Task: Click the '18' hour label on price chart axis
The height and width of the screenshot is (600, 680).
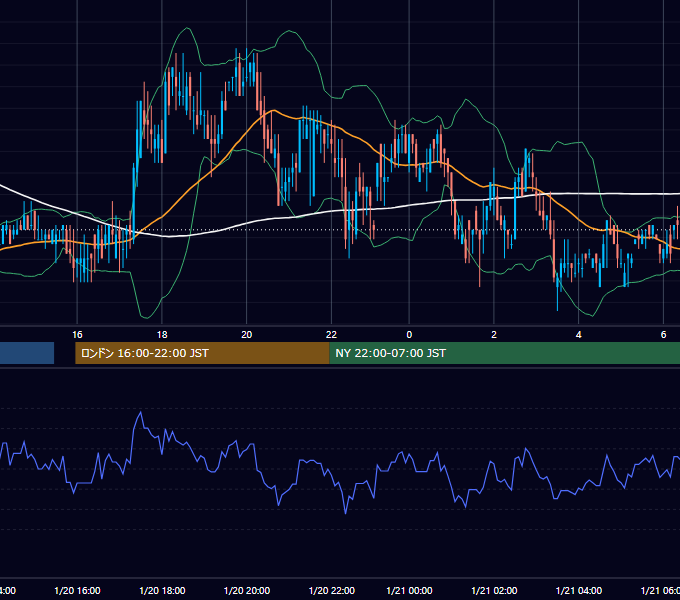Action: click(x=162, y=335)
